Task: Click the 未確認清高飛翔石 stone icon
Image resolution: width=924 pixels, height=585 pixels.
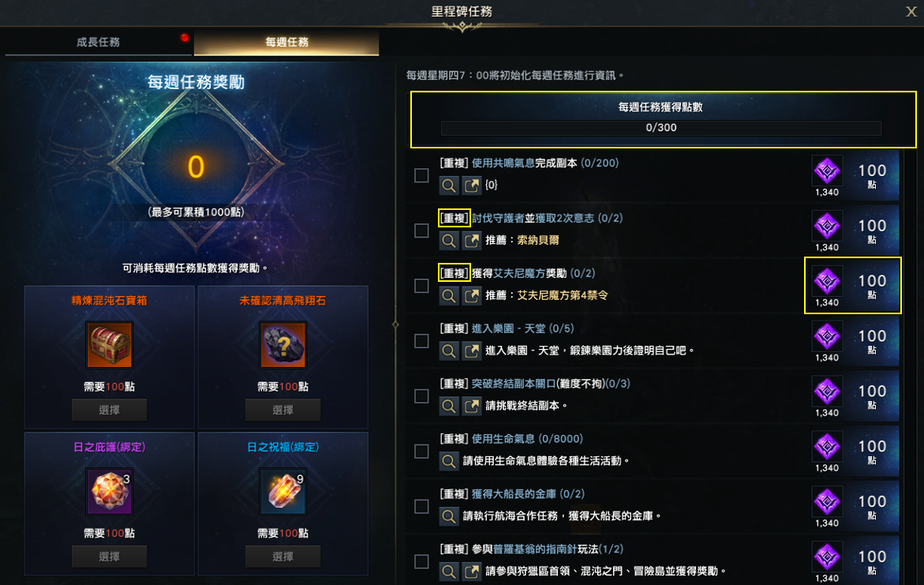Action: tap(282, 344)
